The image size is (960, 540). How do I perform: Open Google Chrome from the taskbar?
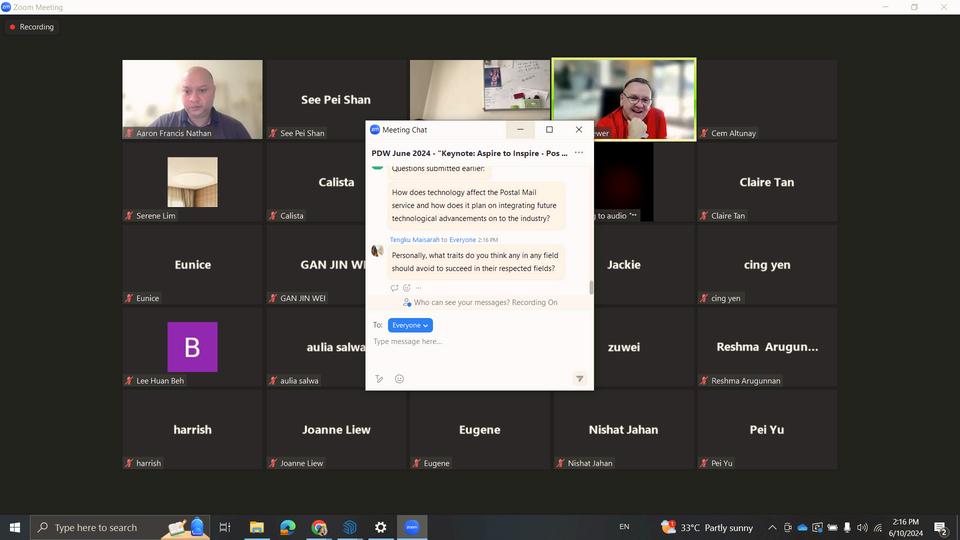(319, 527)
